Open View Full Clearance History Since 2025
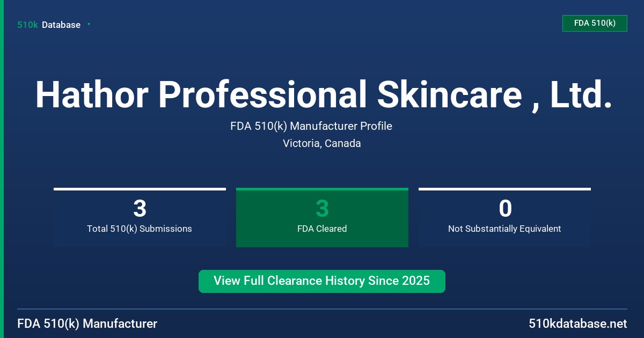Image resolution: width=644 pixels, height=338 pixels. pos(322,281)
